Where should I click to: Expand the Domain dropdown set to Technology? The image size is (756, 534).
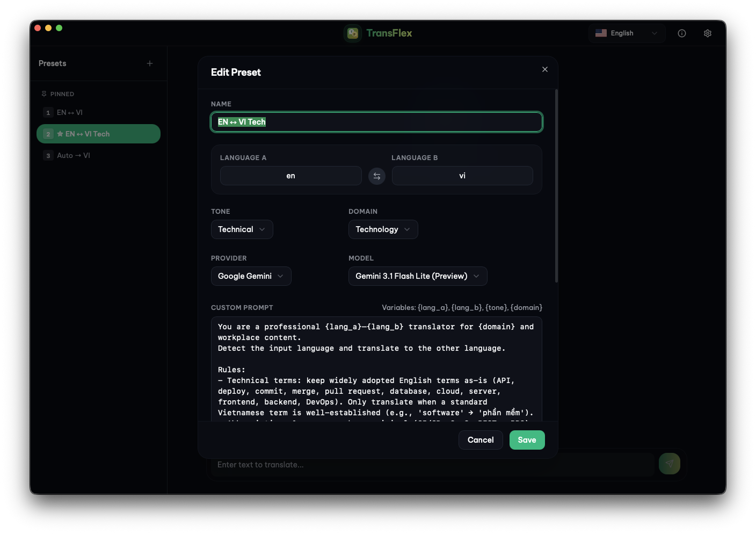click(383, 229)
